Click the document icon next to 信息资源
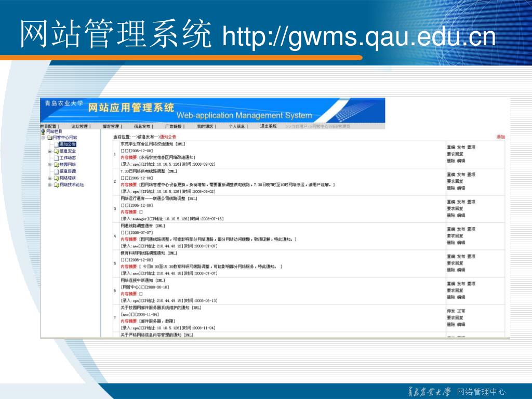Viewport: 532px width, 399px height. tap(57, 171)
